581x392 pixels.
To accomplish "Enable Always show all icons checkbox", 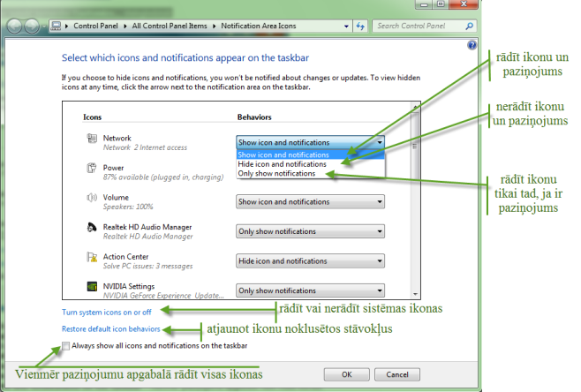I will tap(68, 346).
